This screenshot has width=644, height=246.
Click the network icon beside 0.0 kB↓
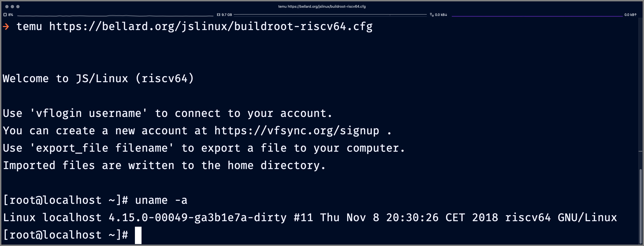431,15
